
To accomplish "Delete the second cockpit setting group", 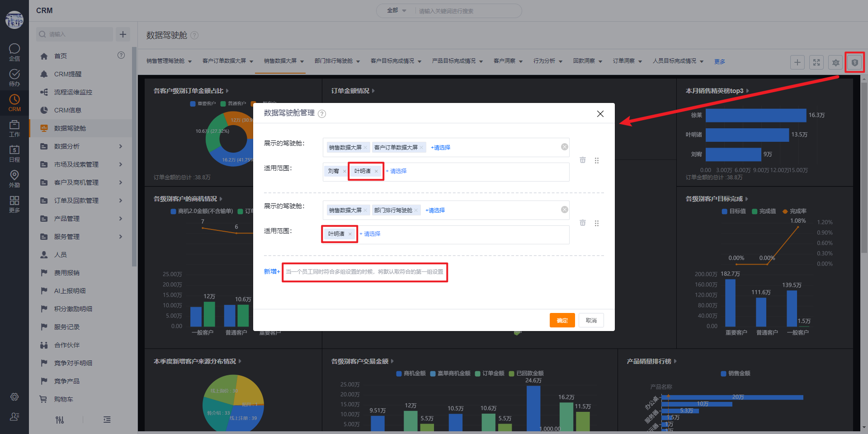I will (x=583, y=223).
